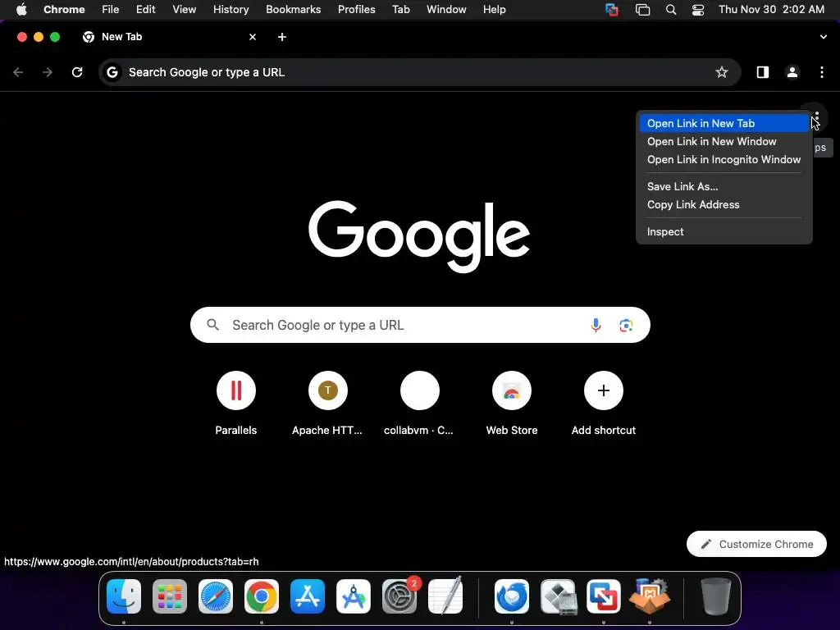Select Inspect from context menu
The image size is (840, 630).
coord(724,232)
